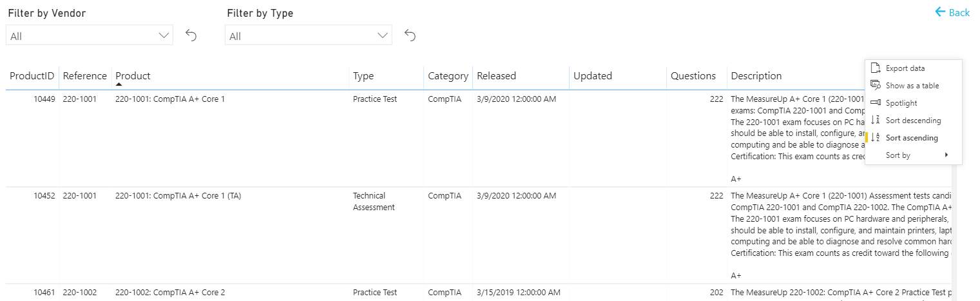Click the Updated column header

coord(592,76)
